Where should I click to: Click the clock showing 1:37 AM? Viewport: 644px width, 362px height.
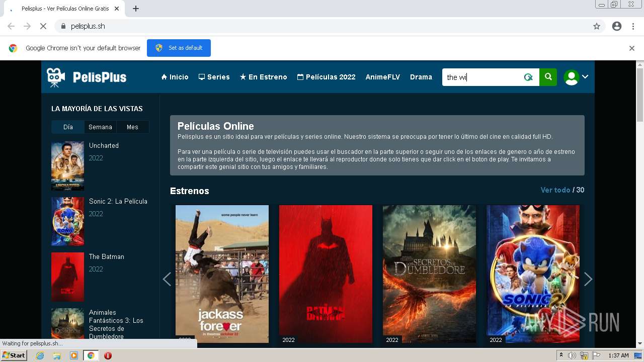coord(618,355)
